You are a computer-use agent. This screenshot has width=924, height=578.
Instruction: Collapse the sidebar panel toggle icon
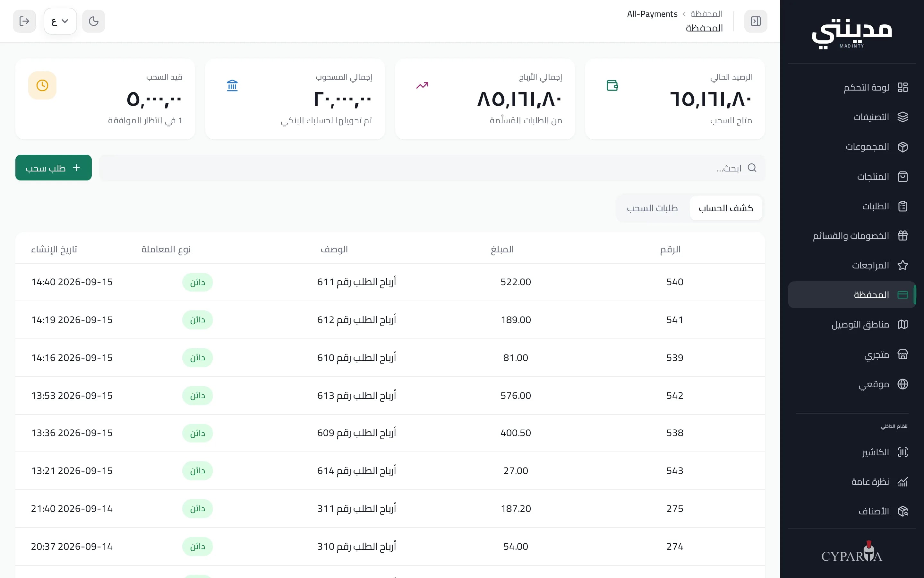[756, 21]
